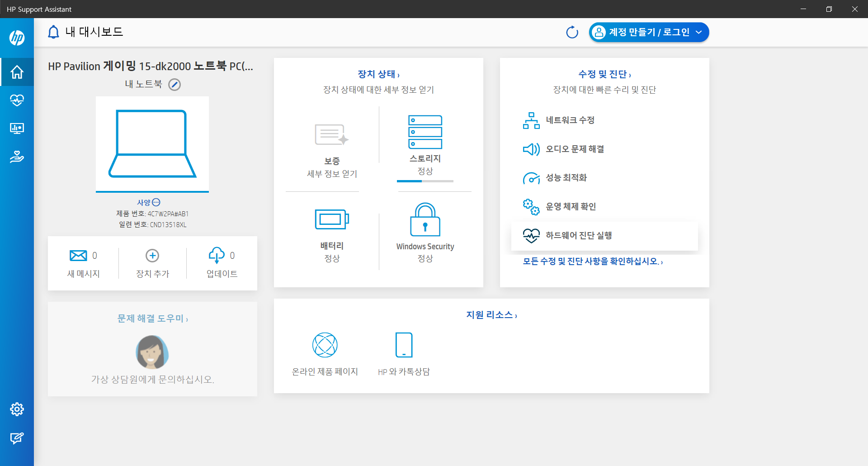868x466 pixels.
Task: Edit the 내 노트북 nickname pencil icon
Action: click(x=175, y=85)
